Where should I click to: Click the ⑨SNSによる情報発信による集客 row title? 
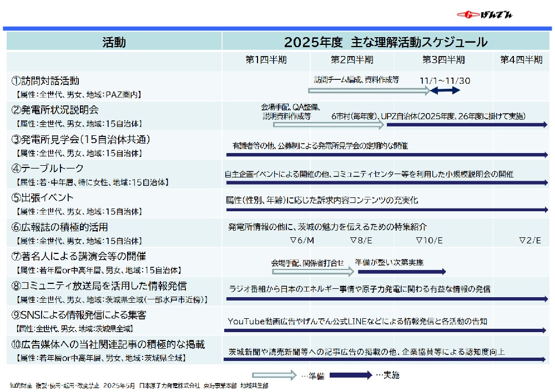[x=79, y=315]
